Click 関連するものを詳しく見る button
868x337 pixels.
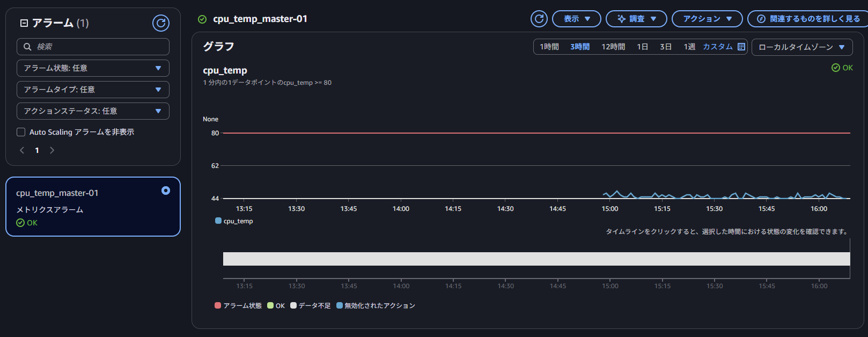click(809, 19)
